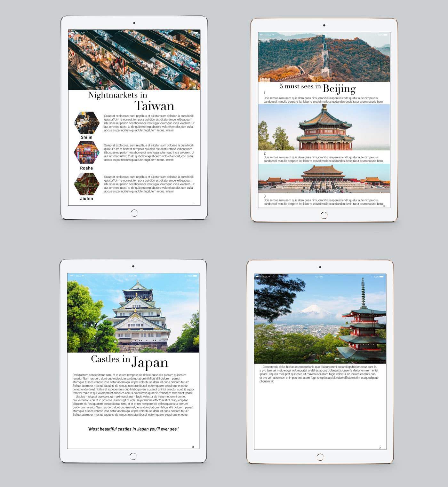Click page number 1 on the Taiwan page
The image size is (448, 487).
point(194,203)
